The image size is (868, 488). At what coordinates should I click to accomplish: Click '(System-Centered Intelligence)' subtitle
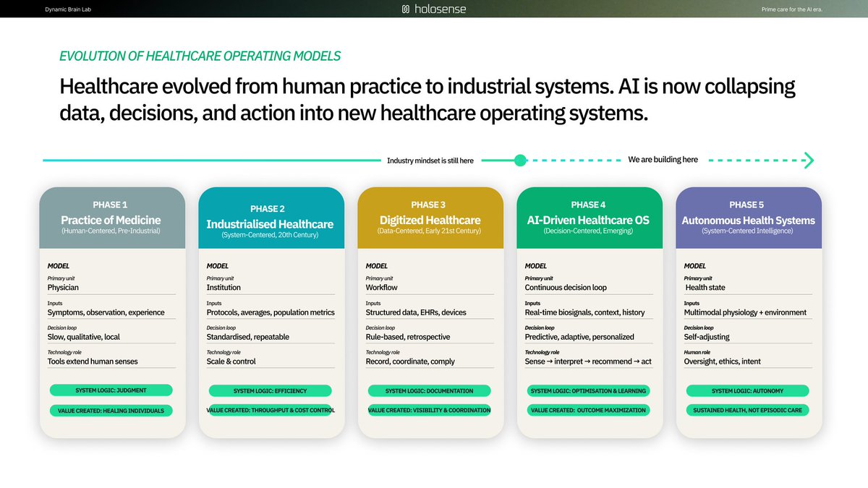(749, 231)
